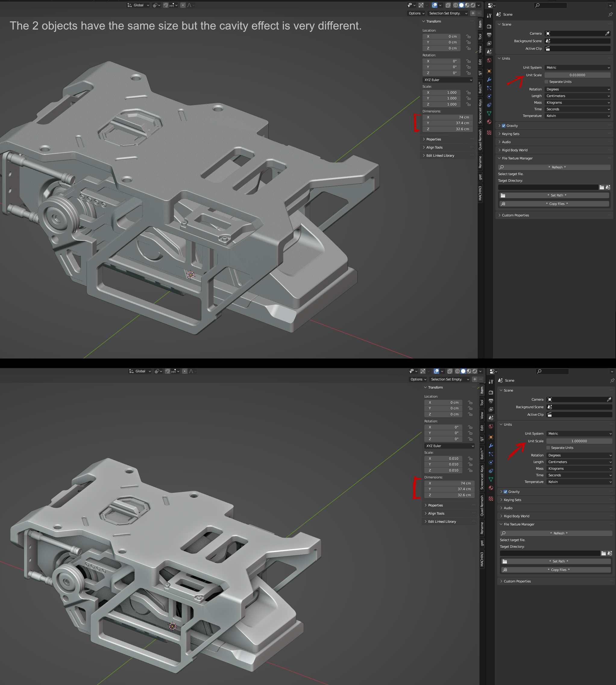Open Texture properties tab in upper screenshot

point(489,133)
